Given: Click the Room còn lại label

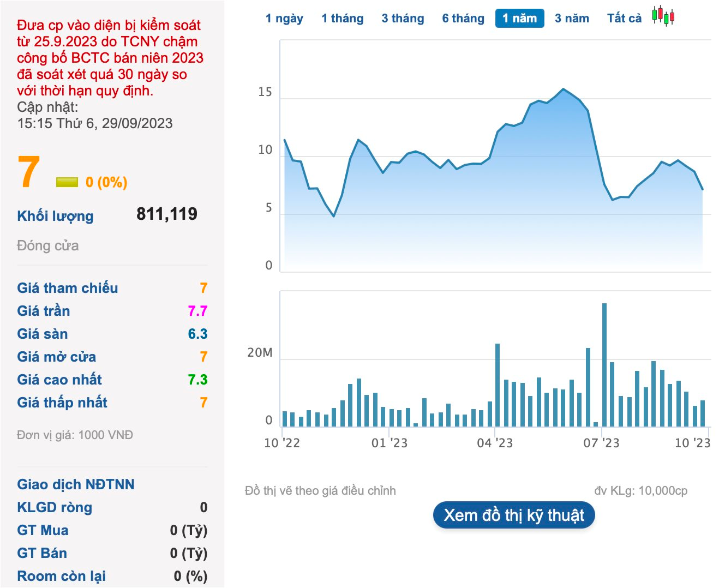Looking at the screenshot, I should [62, 576].
